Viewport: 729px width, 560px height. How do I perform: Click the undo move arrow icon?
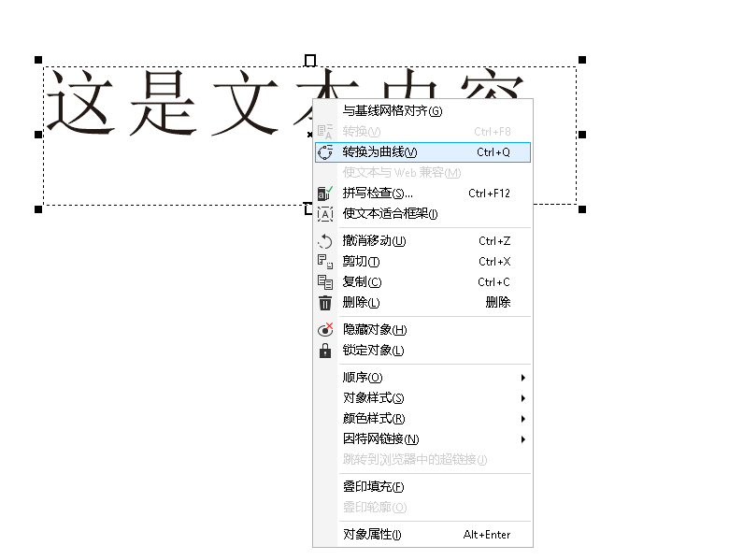pos(325,241)
